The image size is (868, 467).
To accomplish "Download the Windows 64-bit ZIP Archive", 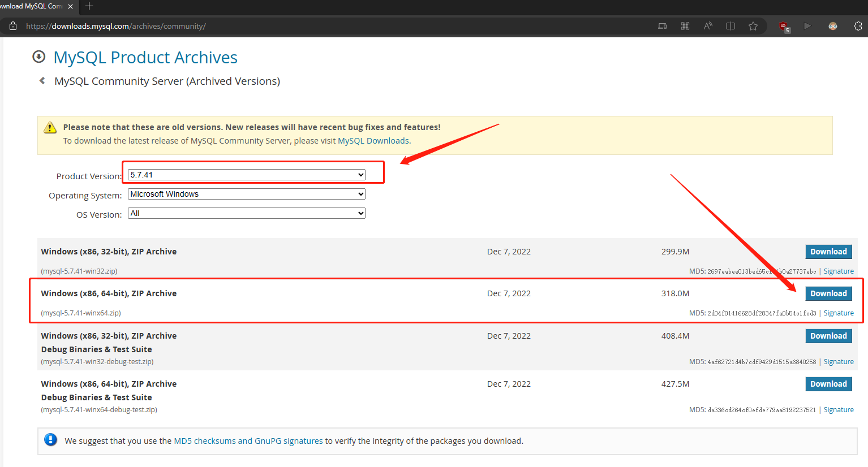I will [828, 293].
